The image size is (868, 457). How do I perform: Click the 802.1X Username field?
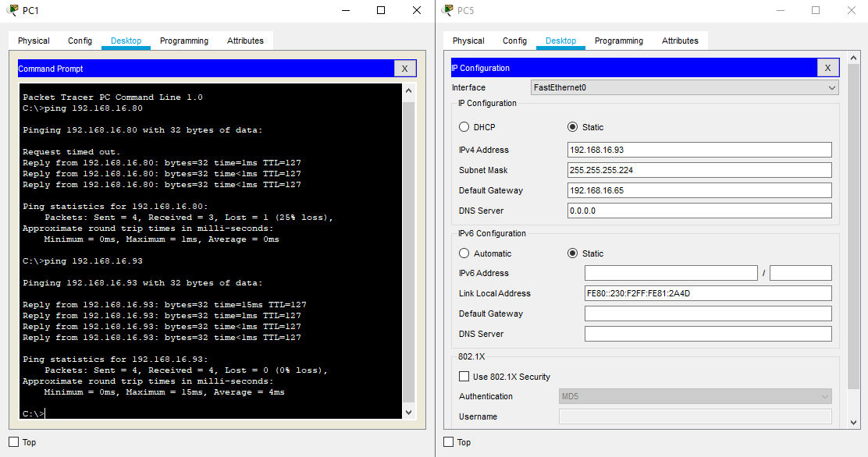point(695,416)
